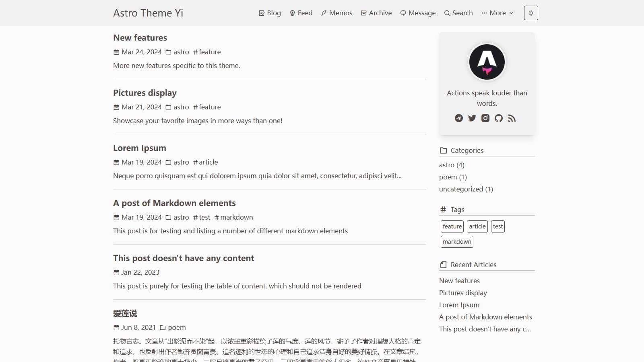
Task: Open 'Lorem Ipsum' in Recent Articles
Action: click(x=459, y=305)
